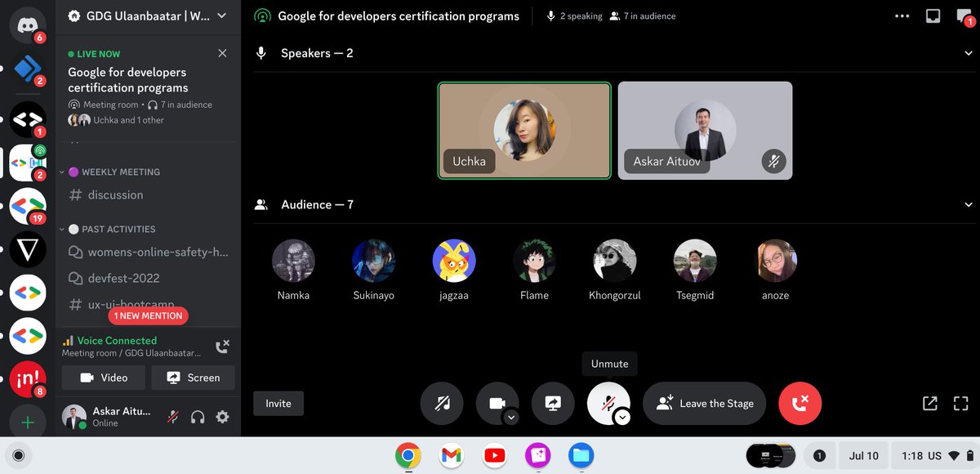This screenshot has width=980, height=474.
Task: Open Files app from the shelf
Action: (581, 455)
